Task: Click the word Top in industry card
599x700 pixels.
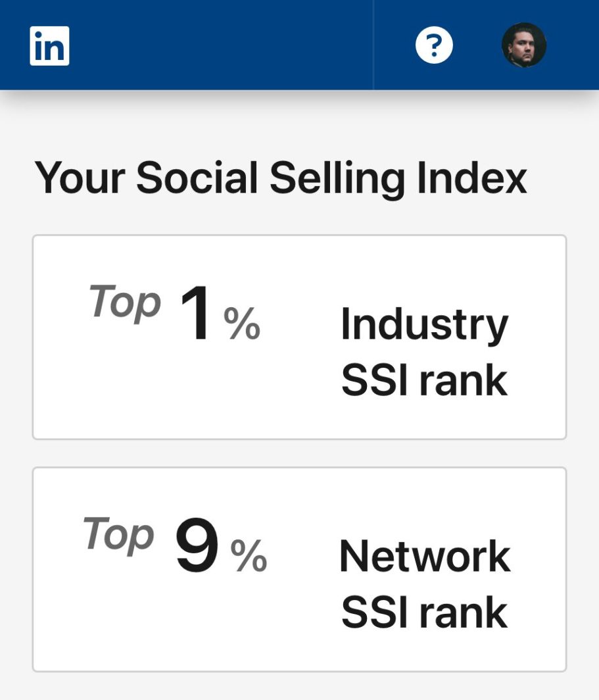Action: [x=125, y=303]
